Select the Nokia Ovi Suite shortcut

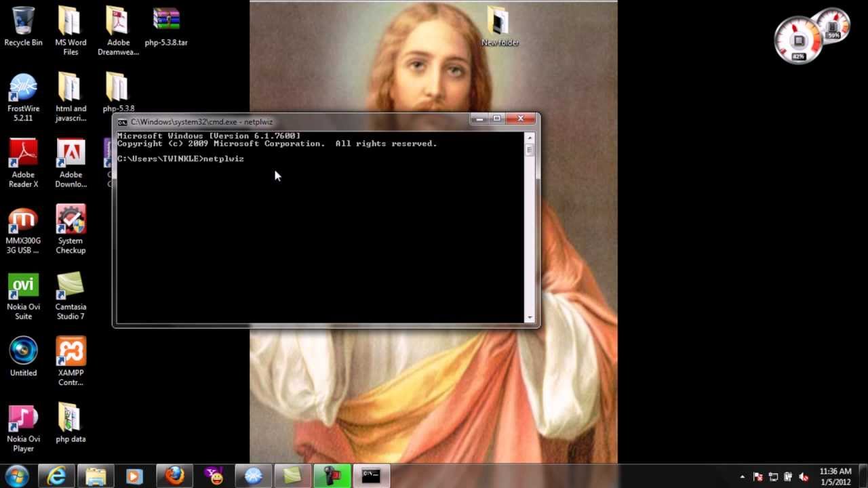(x=23, y=296)
